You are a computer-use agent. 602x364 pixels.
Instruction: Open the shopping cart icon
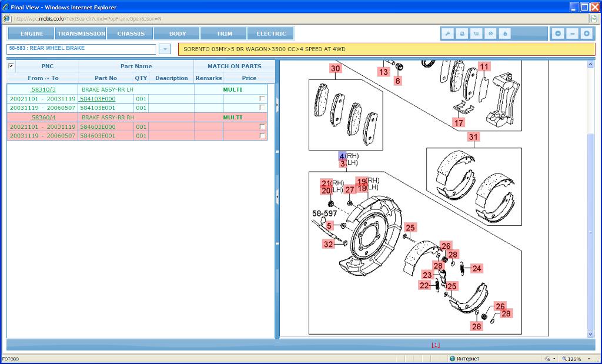(x=476, y=34)
